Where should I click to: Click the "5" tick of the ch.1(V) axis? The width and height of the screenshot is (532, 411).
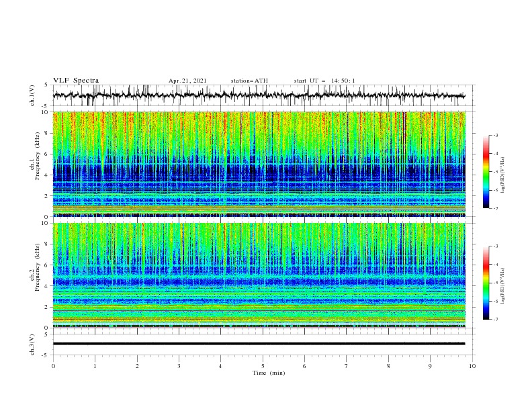tap(46, 85)
